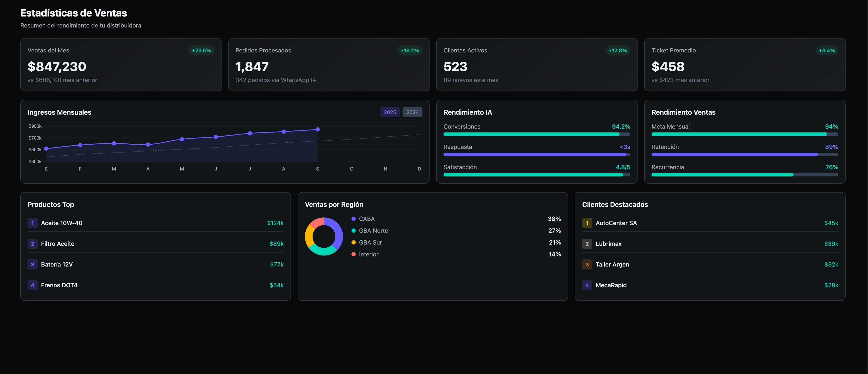
Task: Select the Rendimiento IA panel title
Action: pyautogui.click(x=468, y=112)
